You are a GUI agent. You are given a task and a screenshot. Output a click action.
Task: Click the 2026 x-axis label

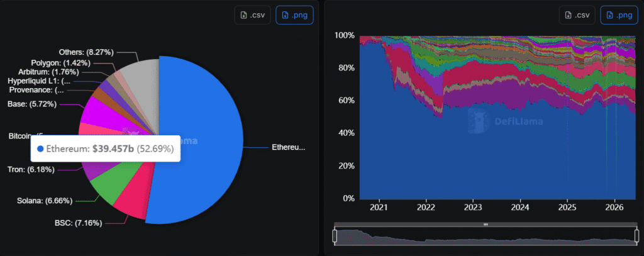614,207
